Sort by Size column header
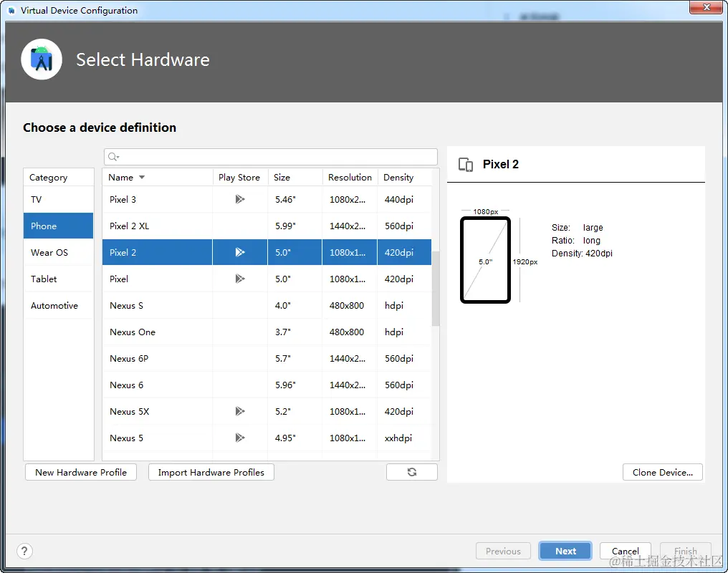Image resolution: width=728 pixels, height=573 pixels. click(294, 177)
